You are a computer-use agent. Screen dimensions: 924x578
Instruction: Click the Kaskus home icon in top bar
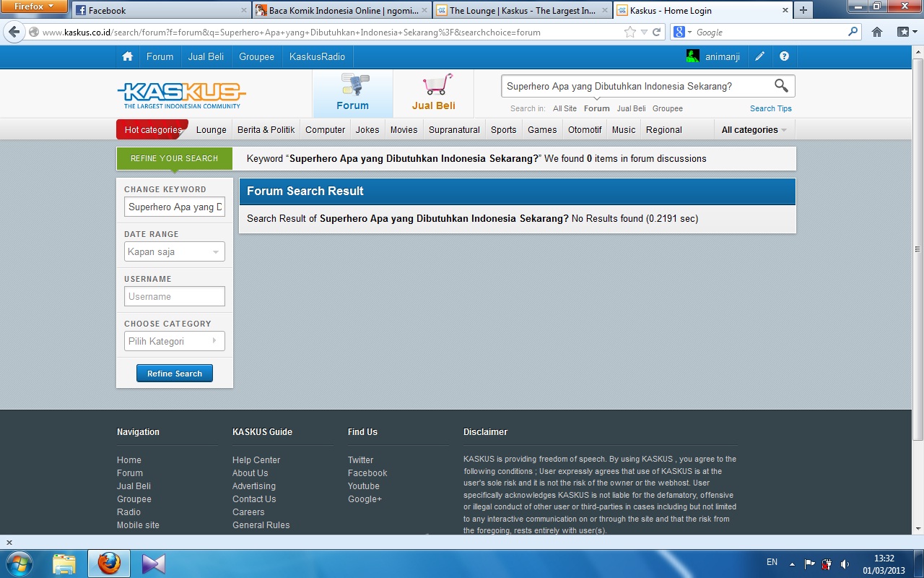(x=128, y=56)
